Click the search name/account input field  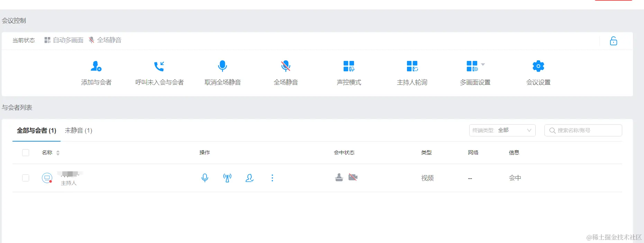click(583, 130)
